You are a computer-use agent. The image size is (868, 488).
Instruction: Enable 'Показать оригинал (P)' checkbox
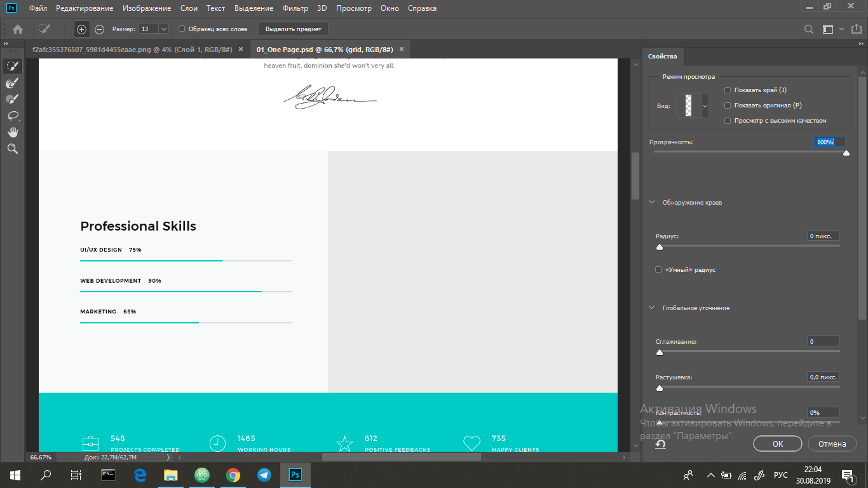coord(728,105)
